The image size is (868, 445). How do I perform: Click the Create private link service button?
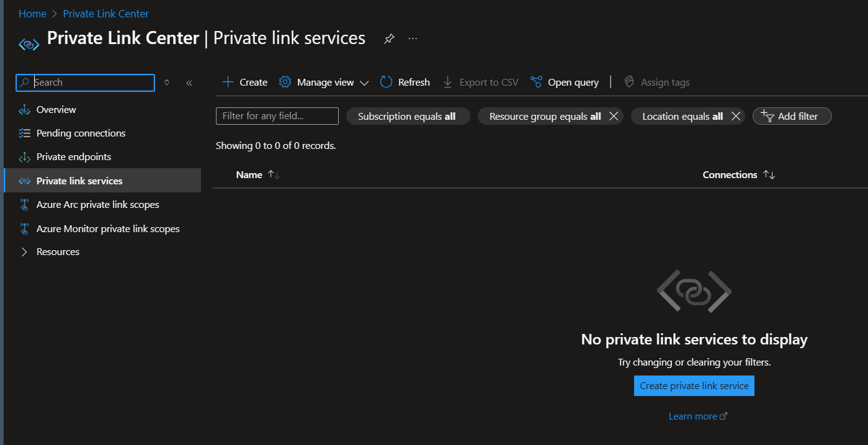coord(693,385)
